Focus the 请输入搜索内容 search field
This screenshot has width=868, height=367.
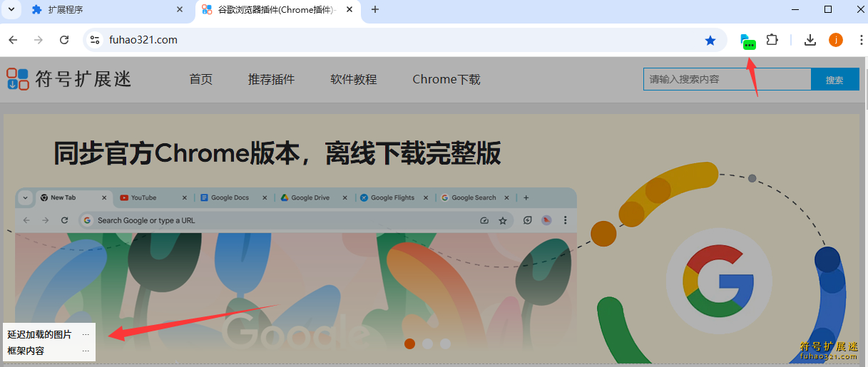click(x=727, y=79)
